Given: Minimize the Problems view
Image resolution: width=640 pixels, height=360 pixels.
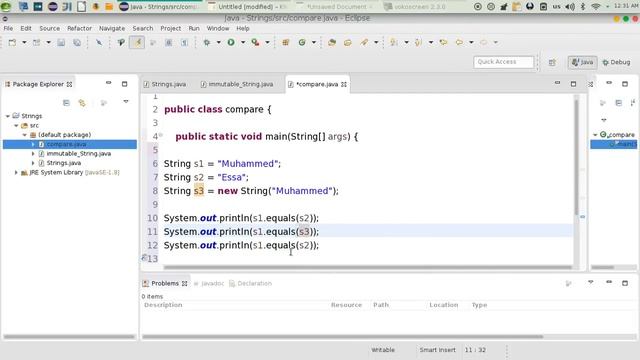Looking at the screenshot, I should (x=609, y=282).
